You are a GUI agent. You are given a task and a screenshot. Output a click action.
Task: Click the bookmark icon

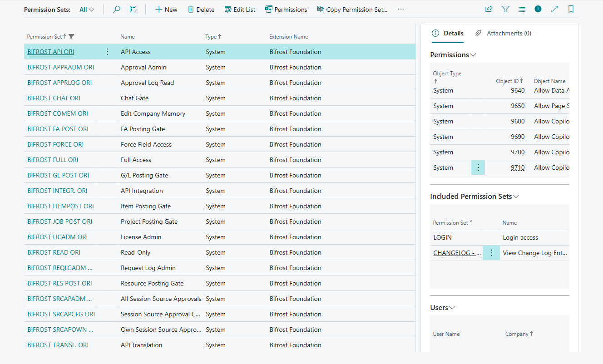pyautogui.click(x=571, y=9)
